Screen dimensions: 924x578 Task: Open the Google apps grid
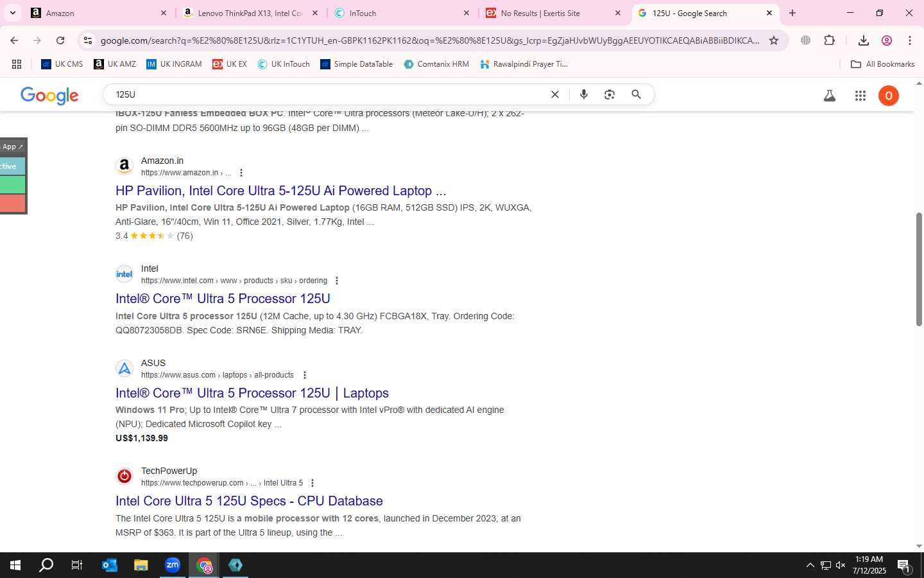[860, 96]
